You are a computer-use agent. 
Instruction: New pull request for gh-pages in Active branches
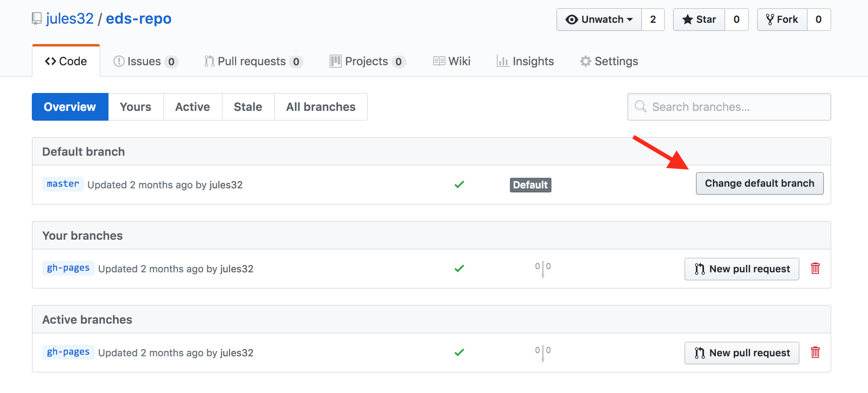742,353
